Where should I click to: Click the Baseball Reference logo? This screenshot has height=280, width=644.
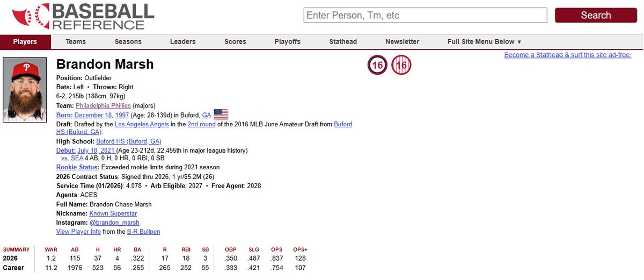(84, 16)
